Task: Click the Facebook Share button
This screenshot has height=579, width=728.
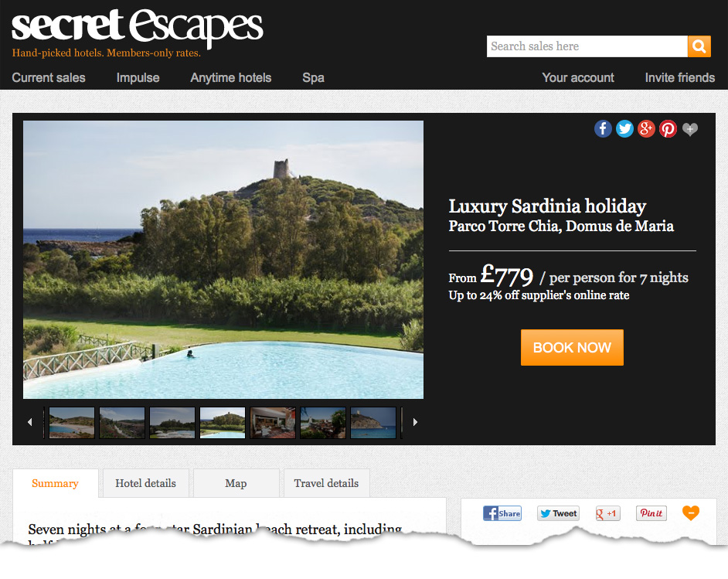Action: (x=502, y=513)
